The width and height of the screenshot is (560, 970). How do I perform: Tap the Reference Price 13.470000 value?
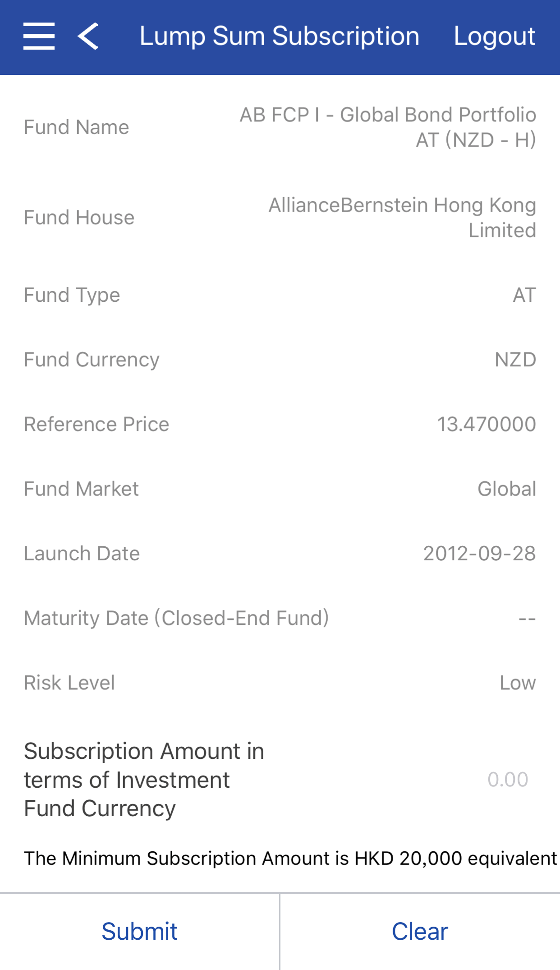point(487,424)
